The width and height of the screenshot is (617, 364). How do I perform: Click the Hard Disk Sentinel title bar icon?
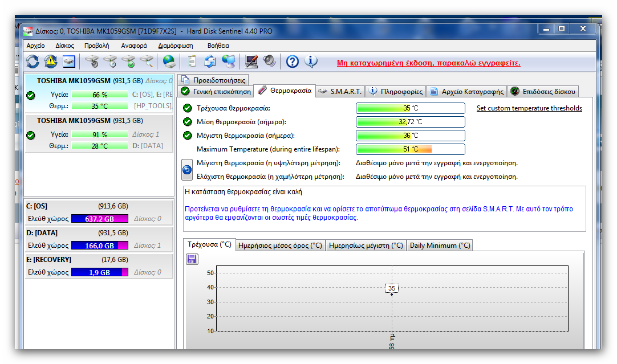[x=28, y=31]
